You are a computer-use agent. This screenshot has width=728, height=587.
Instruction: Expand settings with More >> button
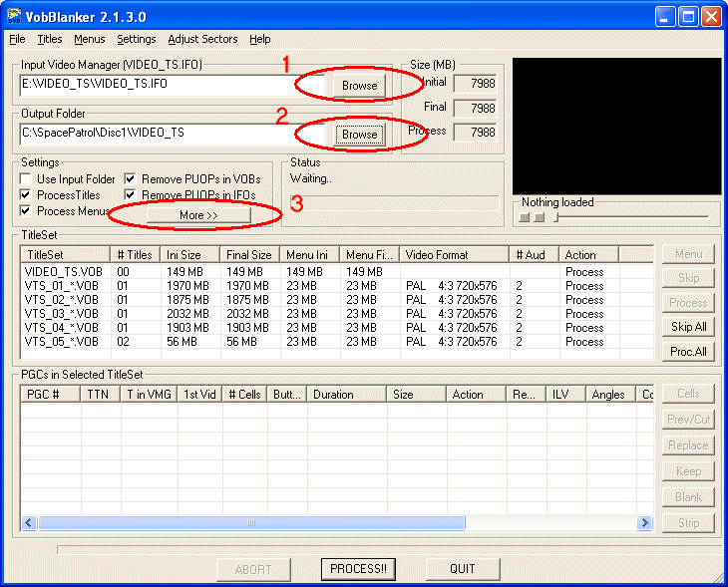(x=198, y=215)
